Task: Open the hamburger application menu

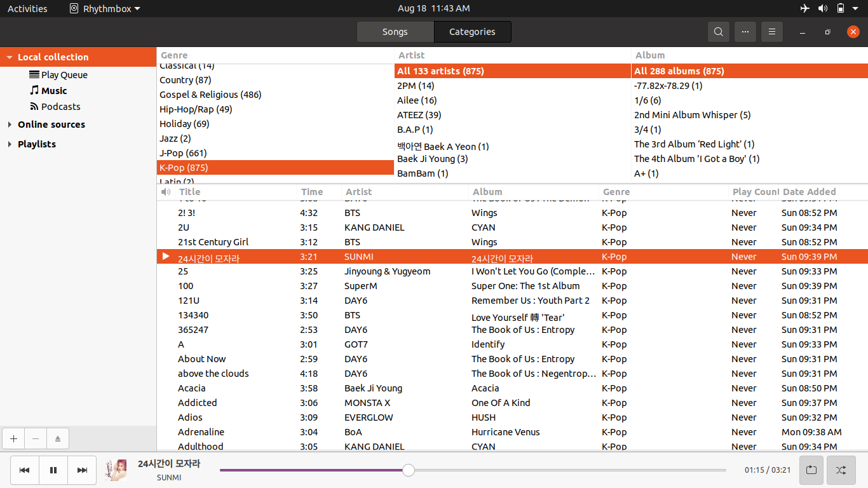Action: coord(772,32)
